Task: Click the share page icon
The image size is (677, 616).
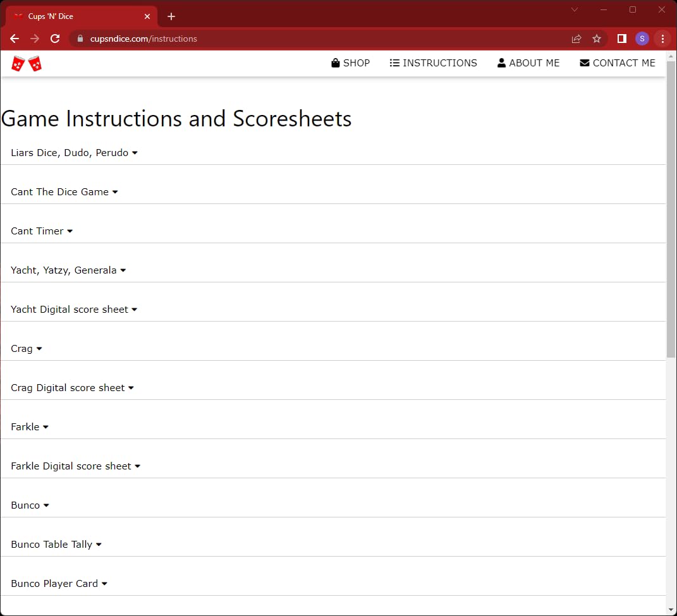Action: click(x=576, y=39)
